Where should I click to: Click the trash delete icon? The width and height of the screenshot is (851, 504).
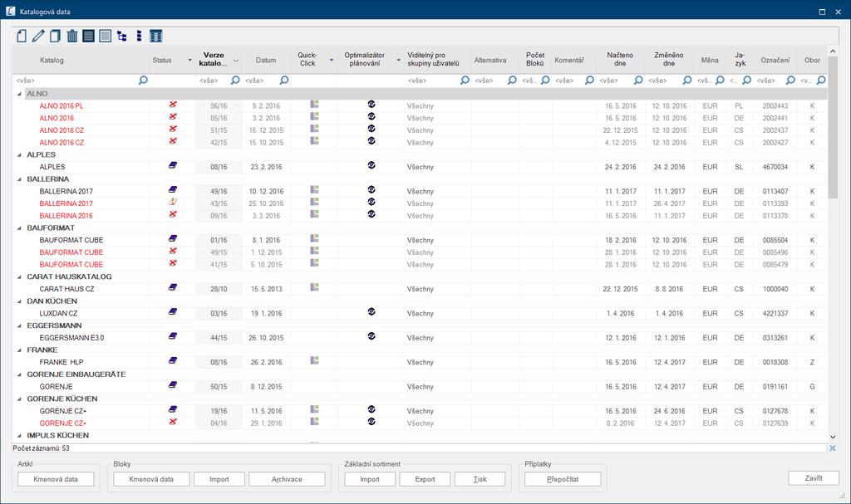tap(71, 37)
